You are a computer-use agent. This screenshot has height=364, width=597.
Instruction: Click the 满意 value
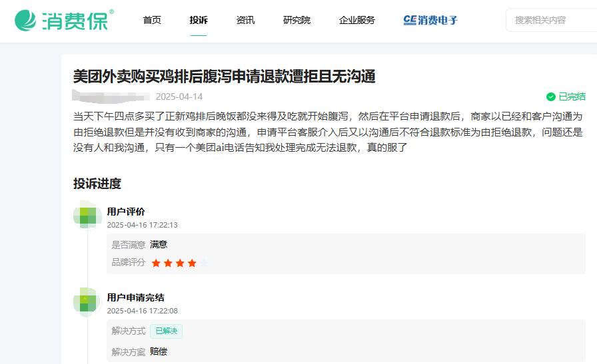159,245
